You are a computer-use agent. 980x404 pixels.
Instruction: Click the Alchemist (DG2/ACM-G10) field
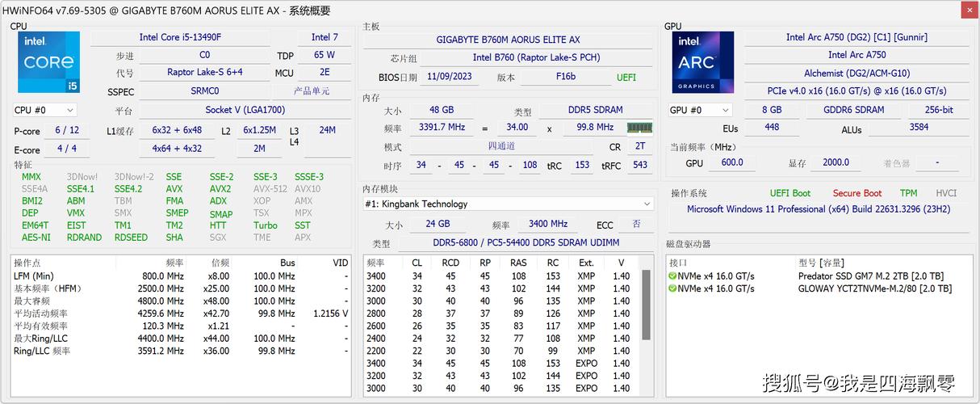click(x=856, y=74)
